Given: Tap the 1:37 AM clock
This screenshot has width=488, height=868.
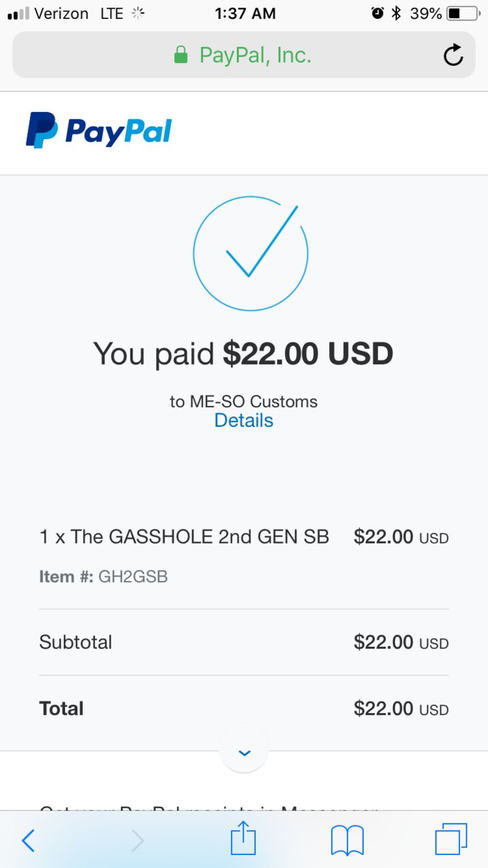Looking at the screenshot, I should [x=245, y=13].
